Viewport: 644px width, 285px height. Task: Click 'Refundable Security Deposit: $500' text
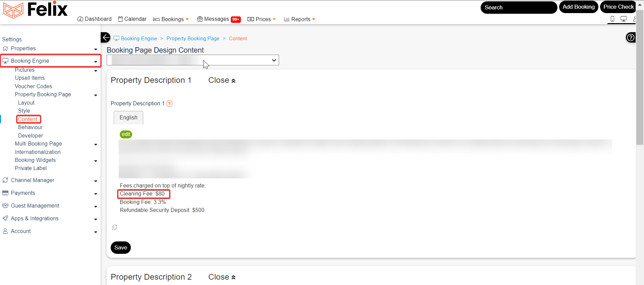(x=162, y=210)
